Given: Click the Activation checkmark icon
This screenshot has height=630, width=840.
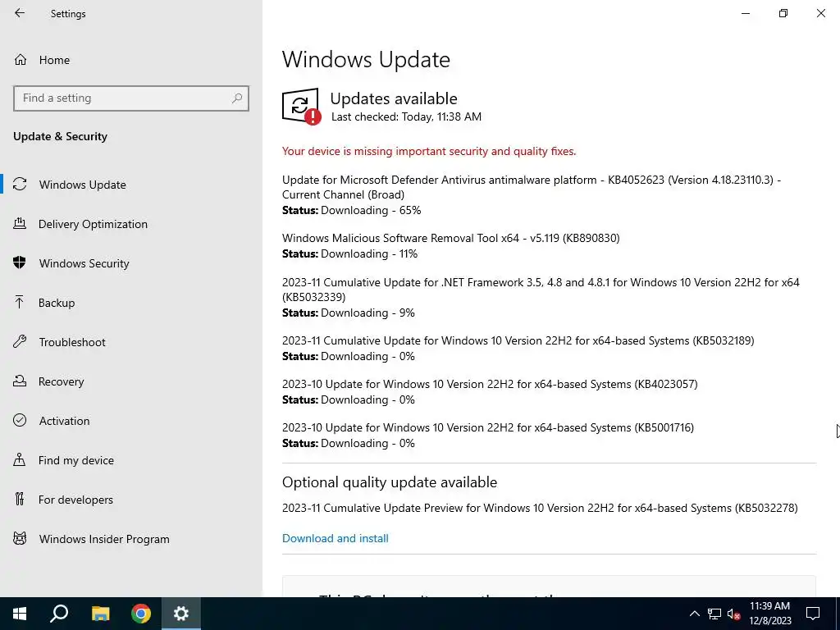Looking at the screenshot, I should 20,420.
